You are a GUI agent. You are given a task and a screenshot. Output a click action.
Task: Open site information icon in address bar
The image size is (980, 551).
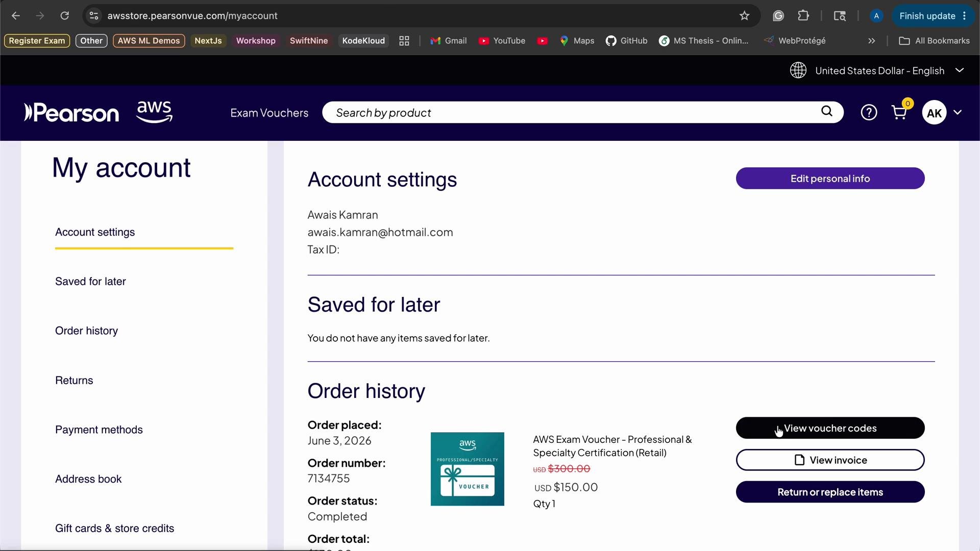94,16
